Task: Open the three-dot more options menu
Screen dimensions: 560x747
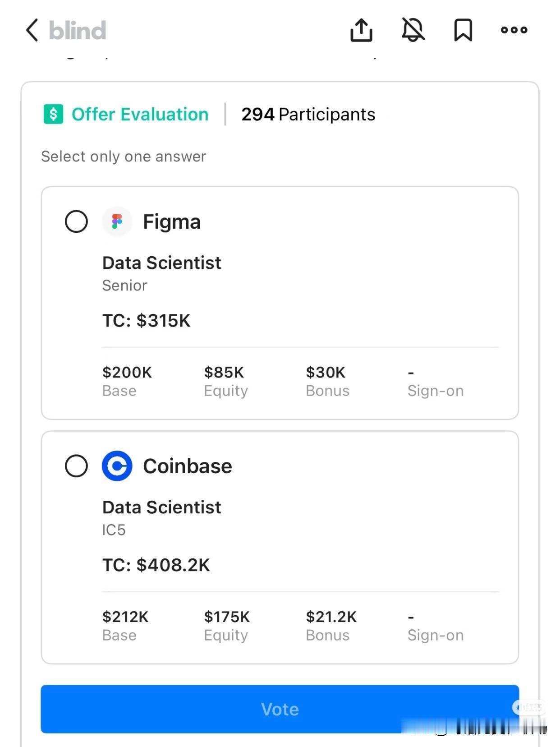Action: click(514, 30)
